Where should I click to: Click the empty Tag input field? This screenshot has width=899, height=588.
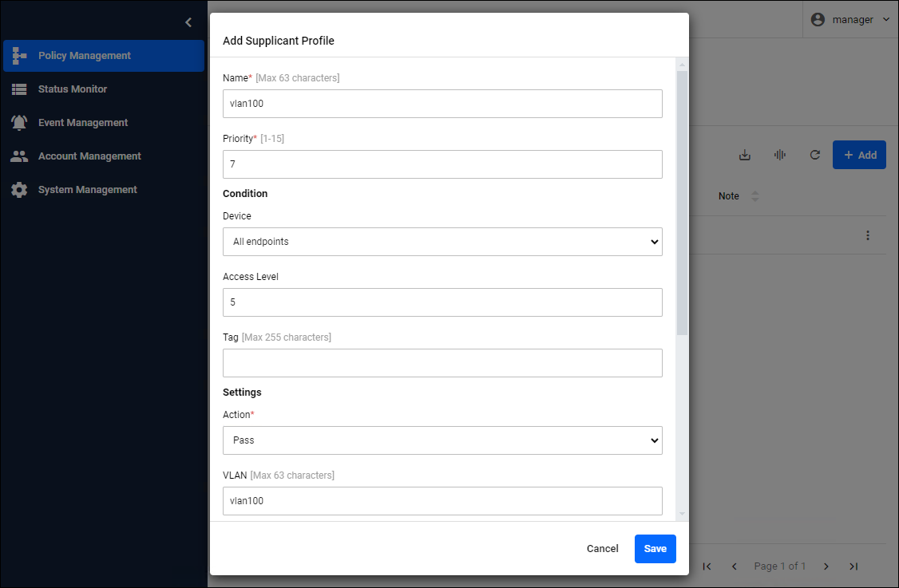coord(442,363)
